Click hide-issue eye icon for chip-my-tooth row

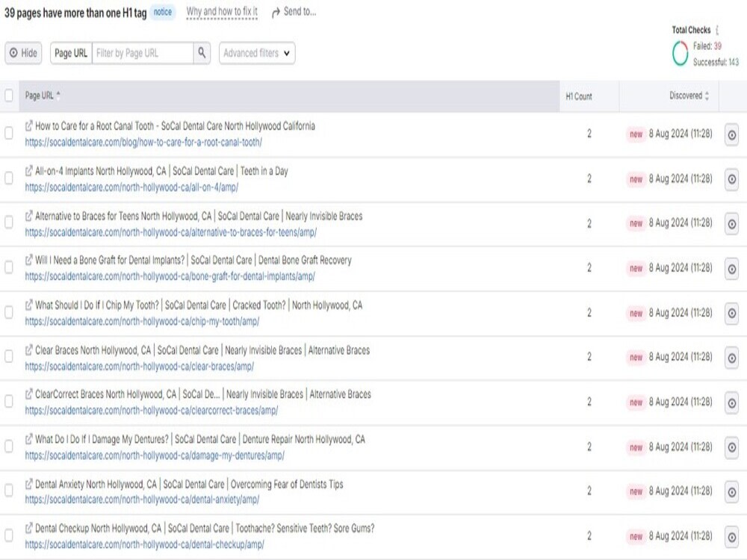pos(732,314)
